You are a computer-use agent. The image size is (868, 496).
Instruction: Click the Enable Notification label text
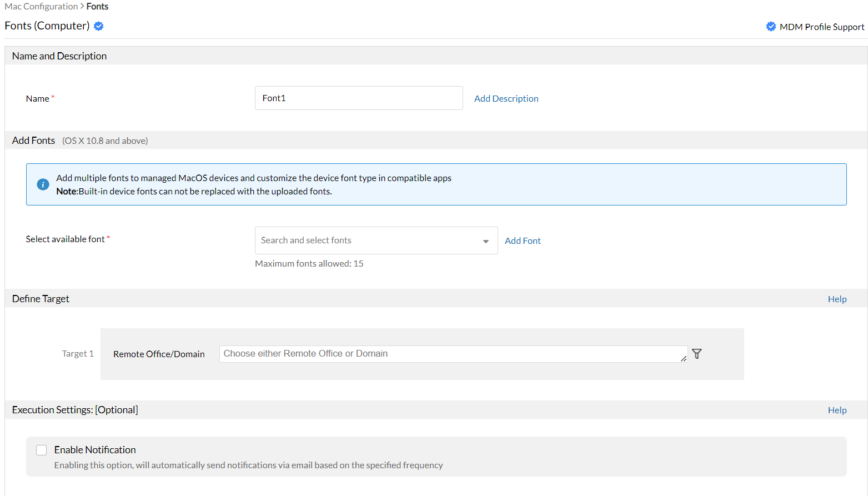[x=95, y=450]
